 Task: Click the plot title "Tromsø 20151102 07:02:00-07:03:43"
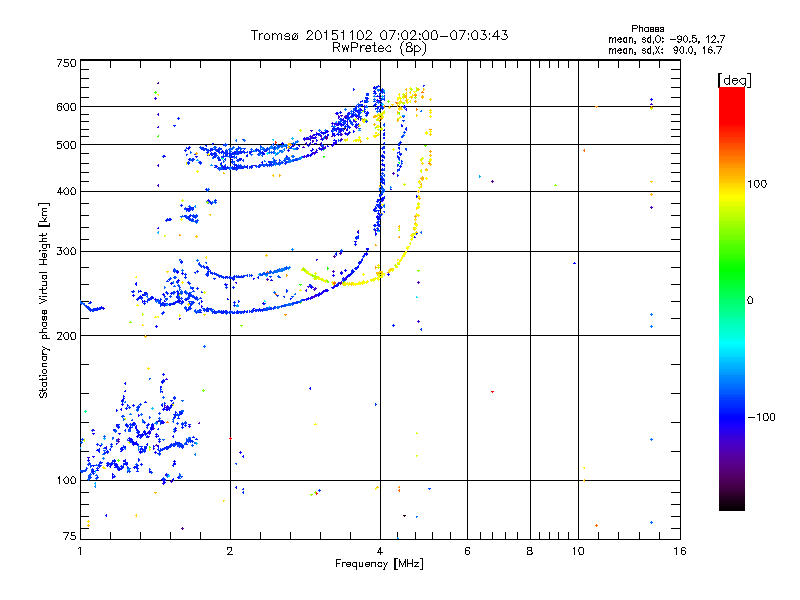tap(379, 35)
